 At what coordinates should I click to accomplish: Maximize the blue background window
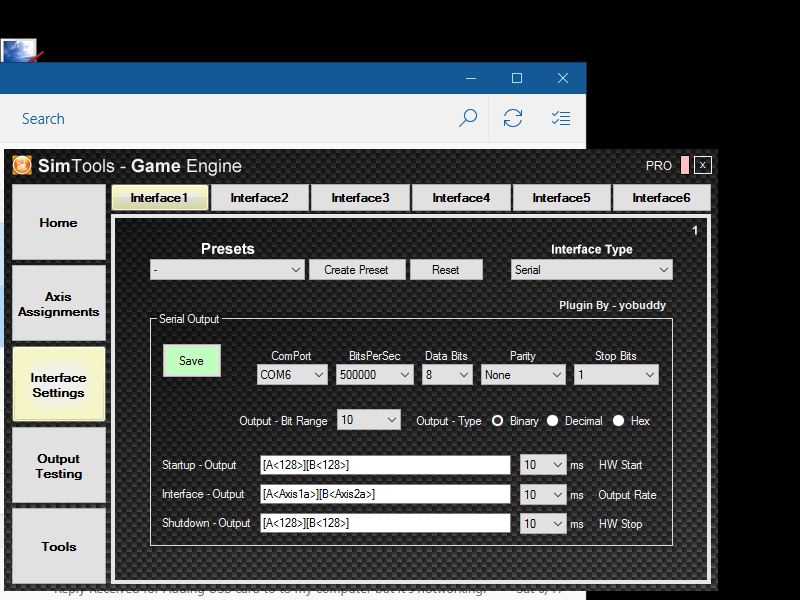coord(517,78)
